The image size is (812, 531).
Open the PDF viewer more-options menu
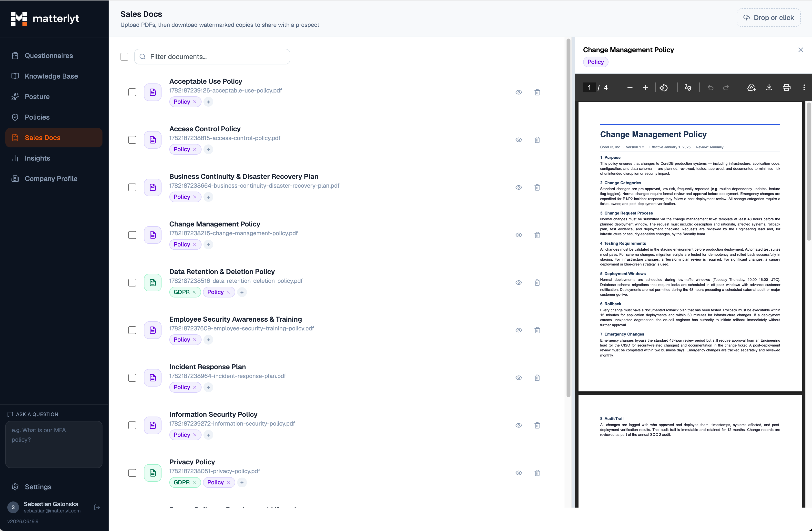click(x=804, y=88)
